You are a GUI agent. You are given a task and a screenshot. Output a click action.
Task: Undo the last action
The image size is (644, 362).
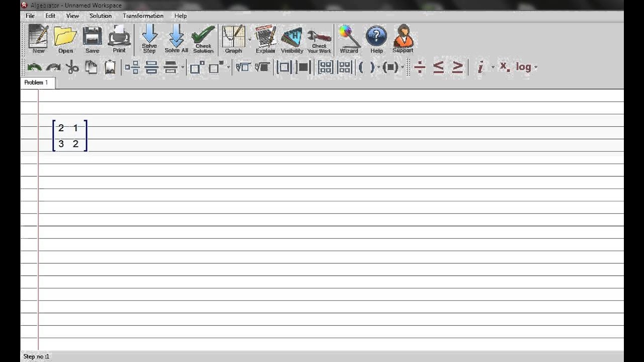[34, 67]
